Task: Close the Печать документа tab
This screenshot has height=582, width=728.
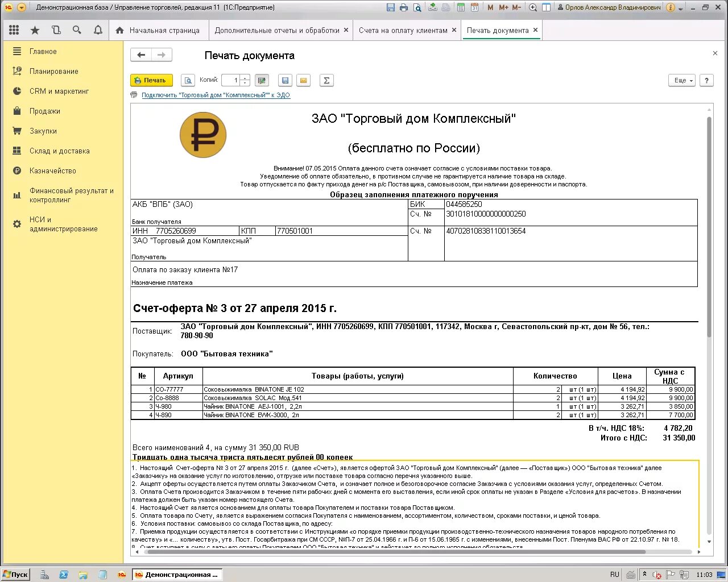Action: [x=535, y=30]
